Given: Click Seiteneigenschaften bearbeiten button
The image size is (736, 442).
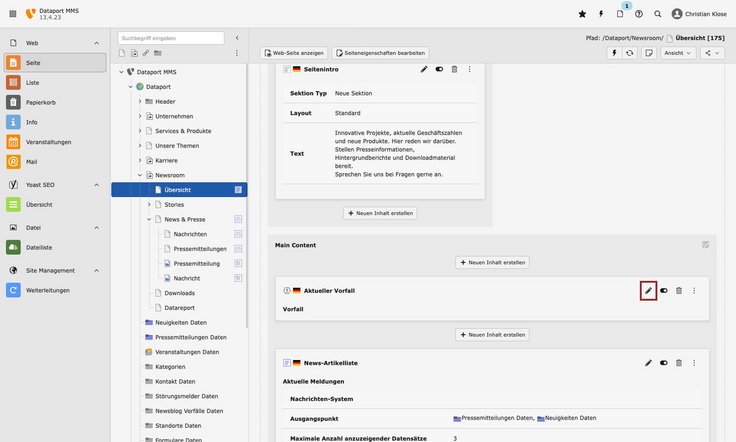Looking at the screenshot, I should [x=380, y=53].
